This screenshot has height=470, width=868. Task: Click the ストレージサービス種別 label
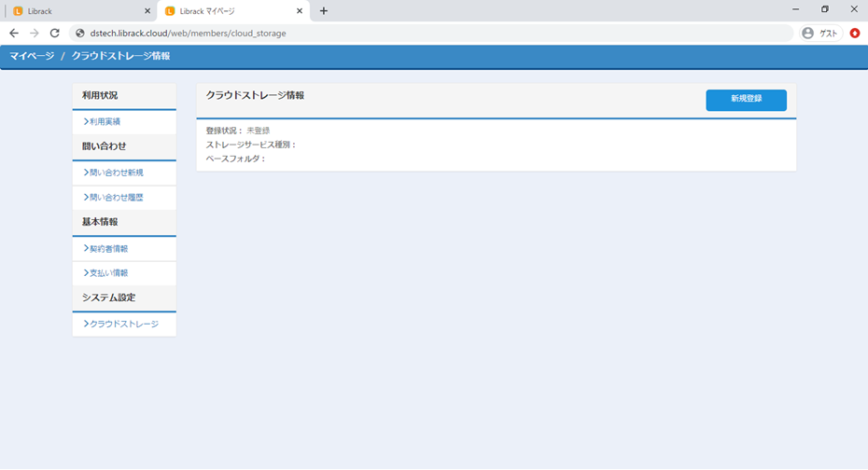(251, 145)
